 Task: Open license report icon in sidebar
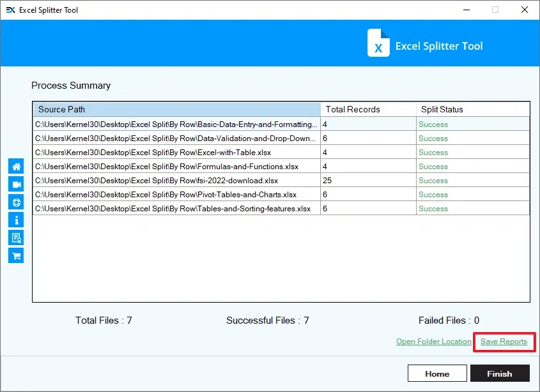(15, 237)
